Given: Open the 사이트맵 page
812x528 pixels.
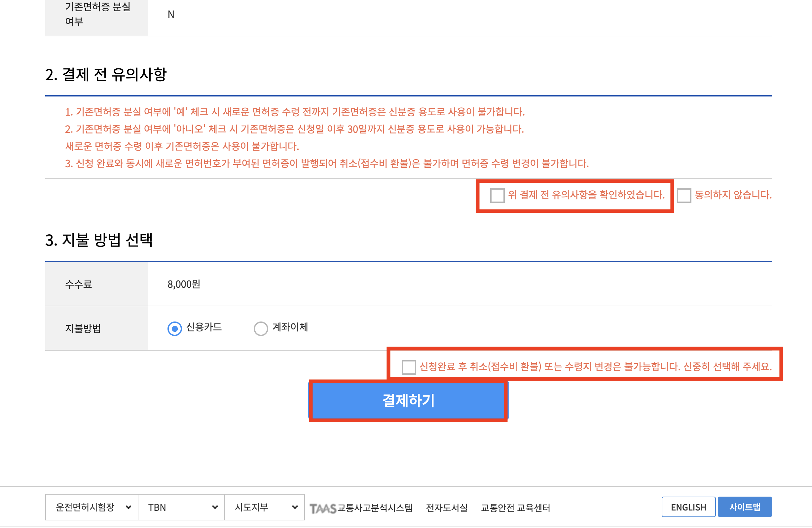Looking at the screenshot, I should click(x=745, y=507).
